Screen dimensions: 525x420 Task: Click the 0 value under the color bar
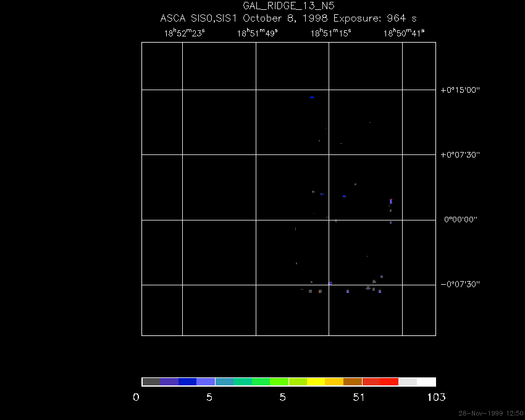pyautogui.click(x=136, y=397)
